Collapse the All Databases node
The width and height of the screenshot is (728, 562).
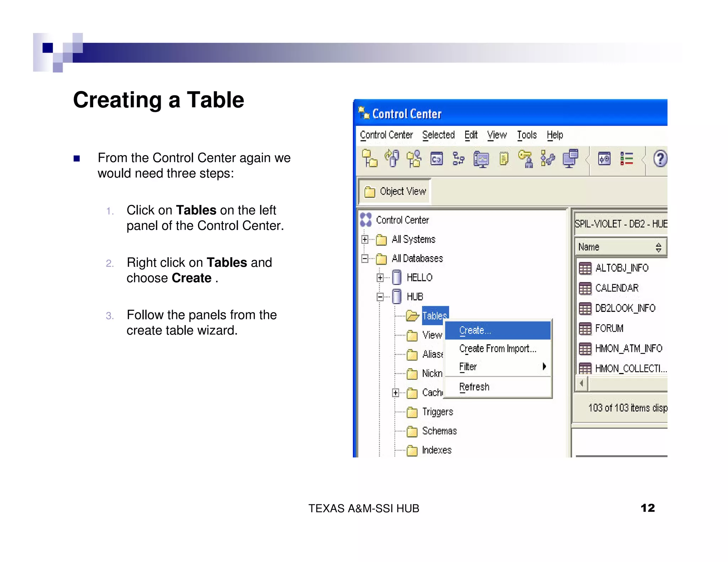[365, 259]
